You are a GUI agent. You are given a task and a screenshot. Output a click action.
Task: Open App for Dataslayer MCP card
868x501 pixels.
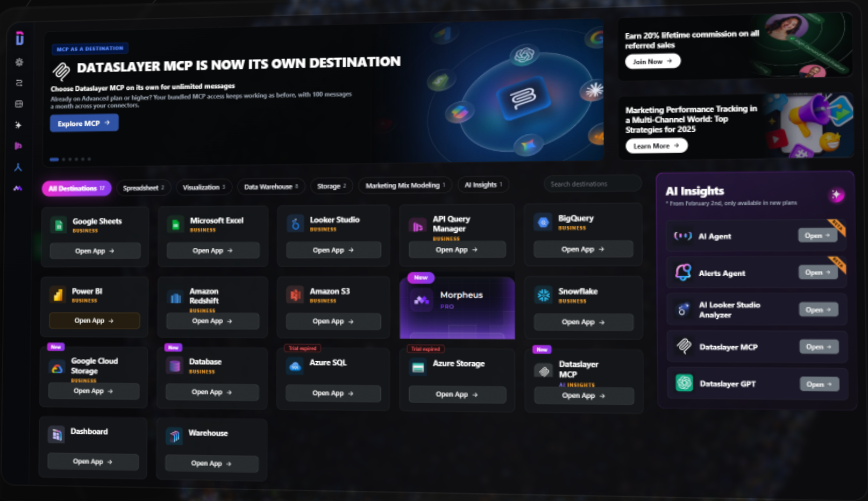point(584,396)
